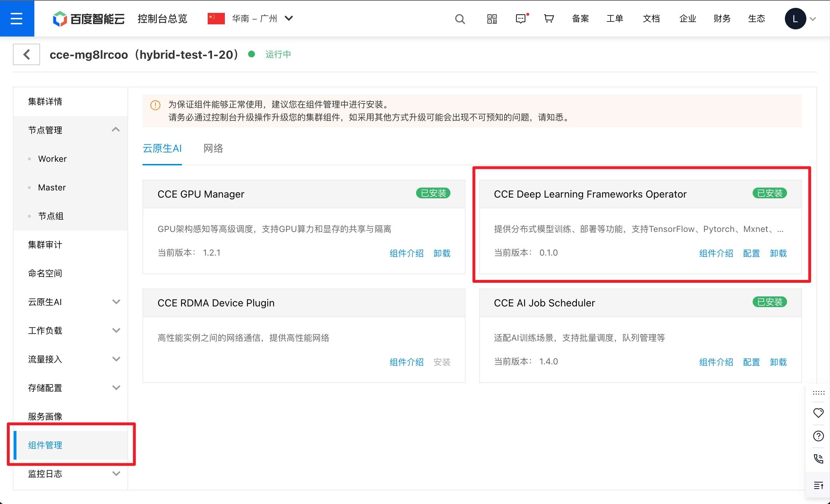Open 组件介绍 for CCE AI Job Scheduler
The image size is (830, 504).
click(x=716, y=362)
